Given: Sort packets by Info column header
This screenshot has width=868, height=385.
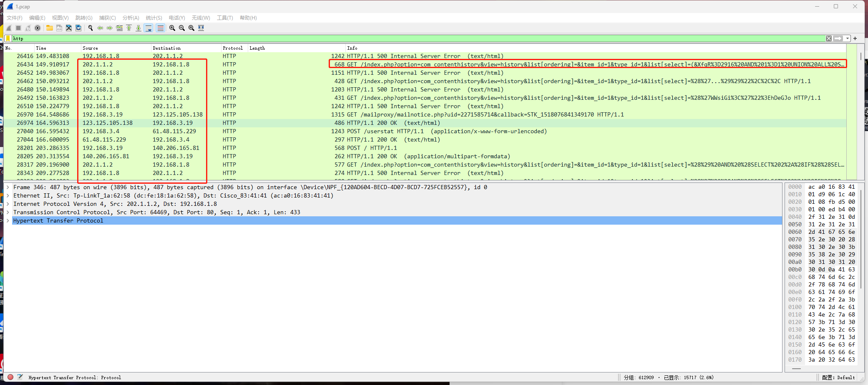Looking at the screenshot, I should pyautogui.click(x=596, y=48).
